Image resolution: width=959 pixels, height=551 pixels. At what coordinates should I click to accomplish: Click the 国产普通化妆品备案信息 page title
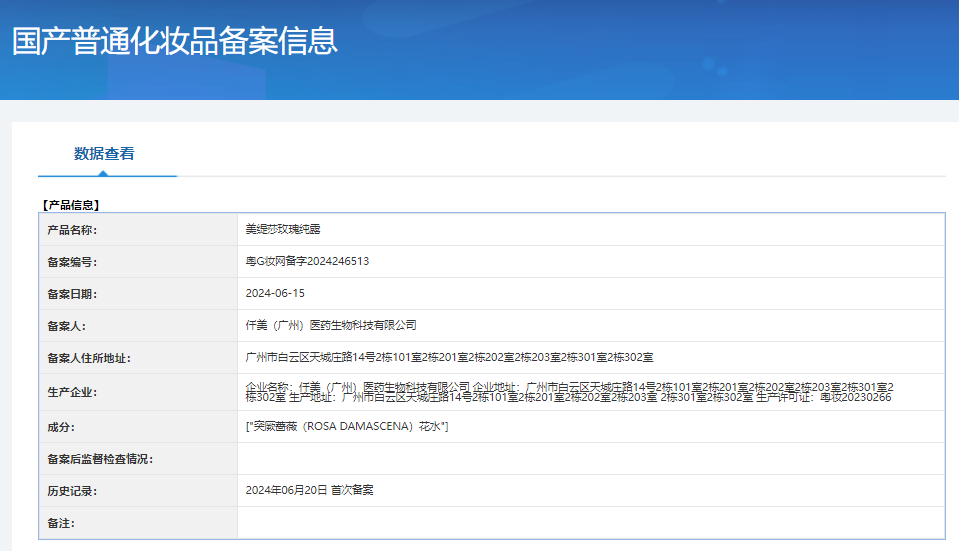click(x=175, y=41)
